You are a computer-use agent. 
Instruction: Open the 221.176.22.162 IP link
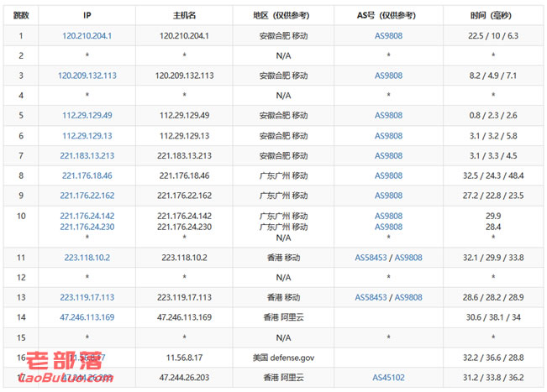[87, 196]
